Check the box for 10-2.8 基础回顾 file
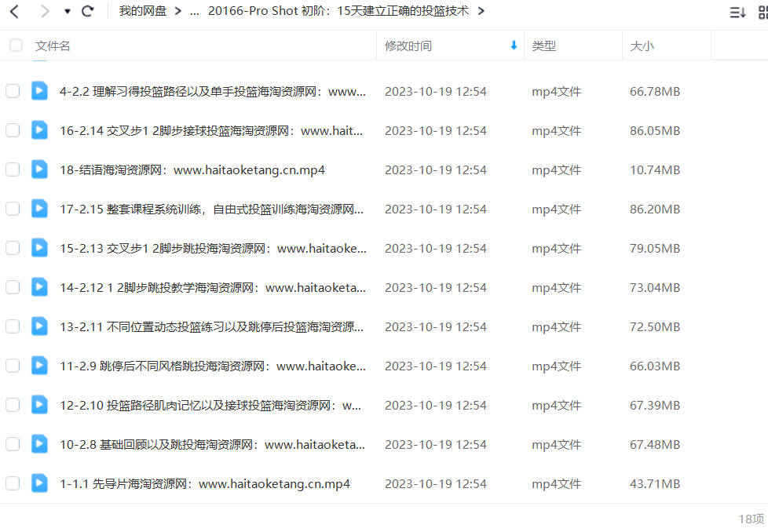768x532 pixels. (x=13, y=444)
